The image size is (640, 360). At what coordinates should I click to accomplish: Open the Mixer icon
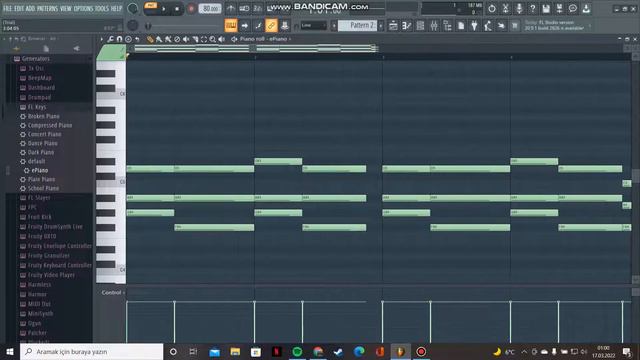(x=434, y=26)
